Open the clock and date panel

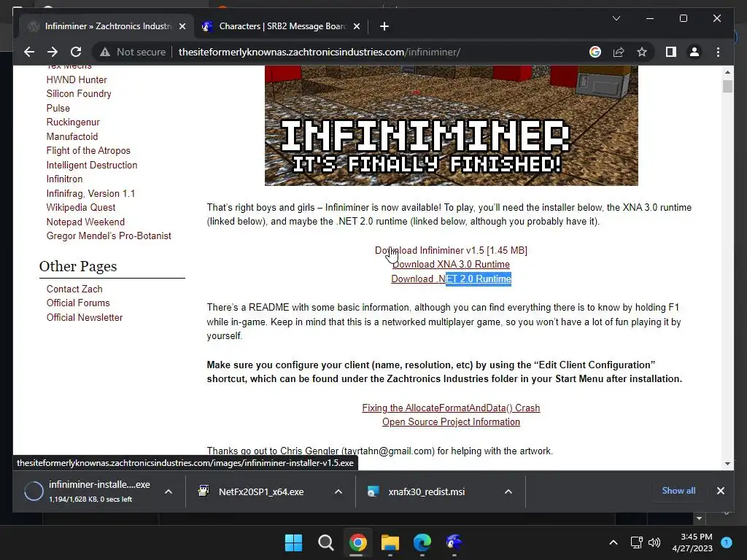(x=692, y=542)
